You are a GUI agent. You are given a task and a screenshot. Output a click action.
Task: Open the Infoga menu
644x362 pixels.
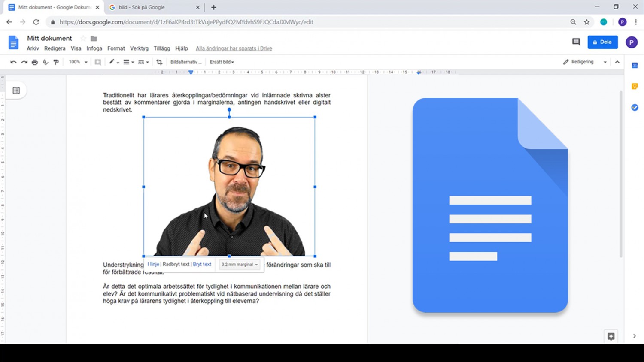pos(94,48)
